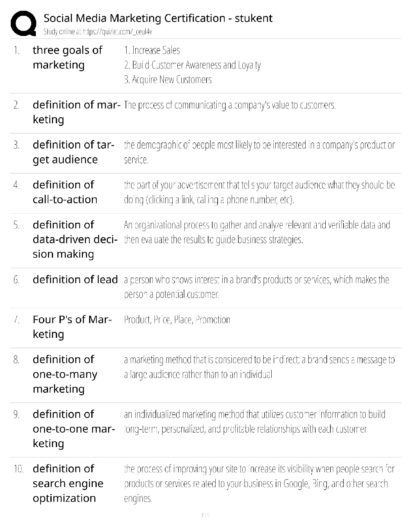Click the 'definition of call-to-action' term
This screenshot has height=532, width=411.
pos(65,192)
